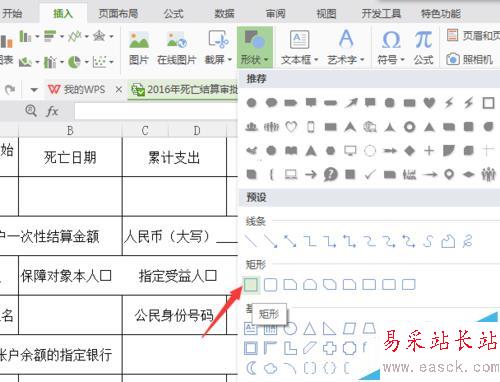Select the 死亡日期 cell
Viewport: 500px width, 382px height.
(70, 157)
